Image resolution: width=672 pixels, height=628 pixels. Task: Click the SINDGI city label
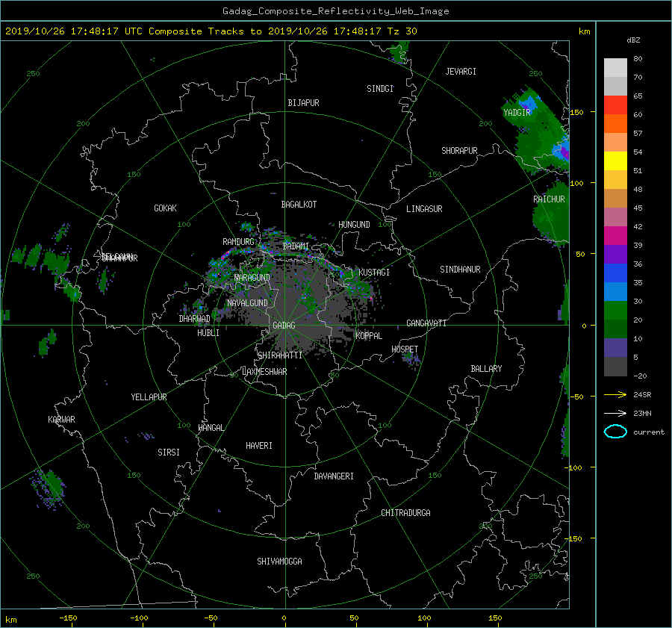380,89
